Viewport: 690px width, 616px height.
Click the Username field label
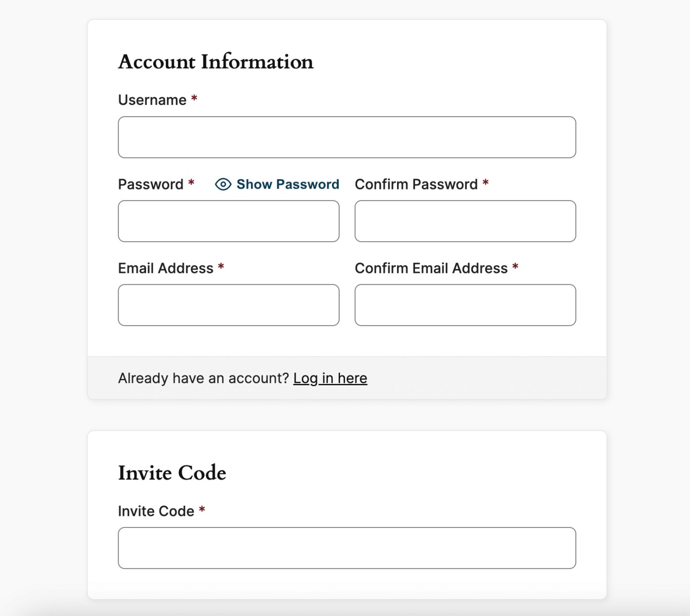pyautogui.click(x=152, y=100)
